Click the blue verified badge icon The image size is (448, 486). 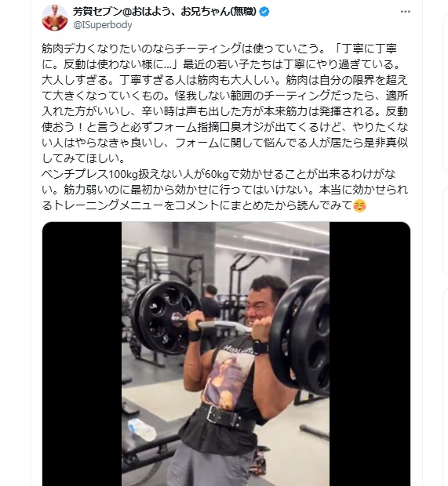pyautogui.click(x=264, y=12)
